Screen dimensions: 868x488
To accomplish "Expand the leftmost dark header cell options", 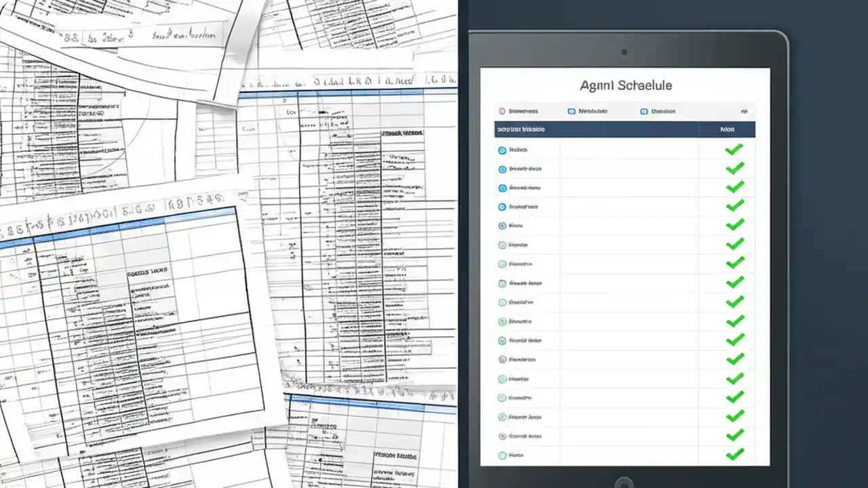I will [521, 129].
